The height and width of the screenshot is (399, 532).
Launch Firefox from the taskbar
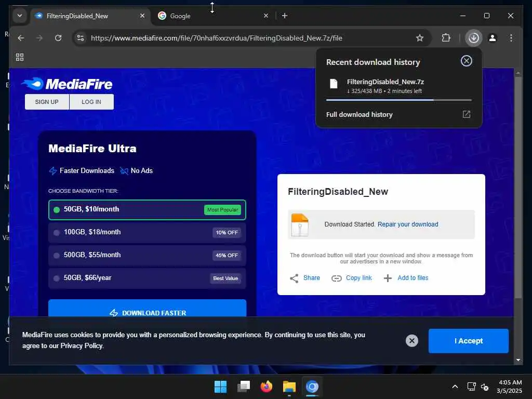pyautogui.click(x=267, y=387)
